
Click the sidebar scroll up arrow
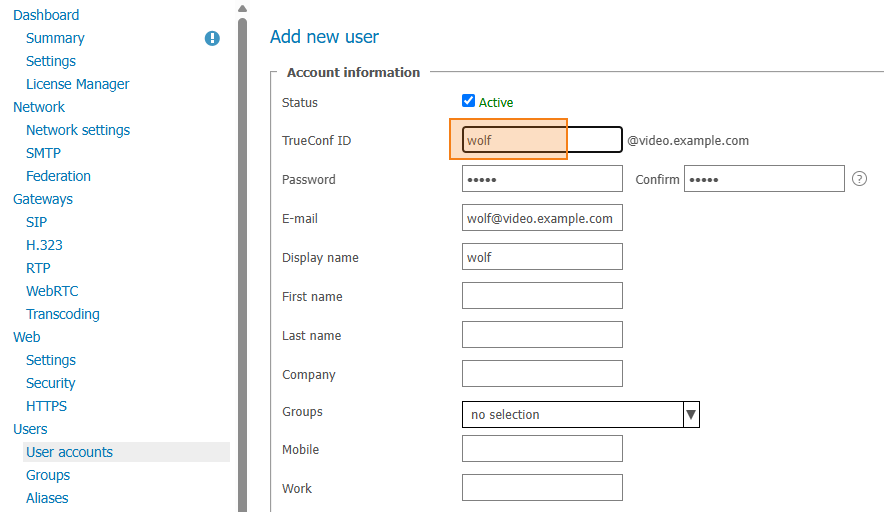point(242,8)
